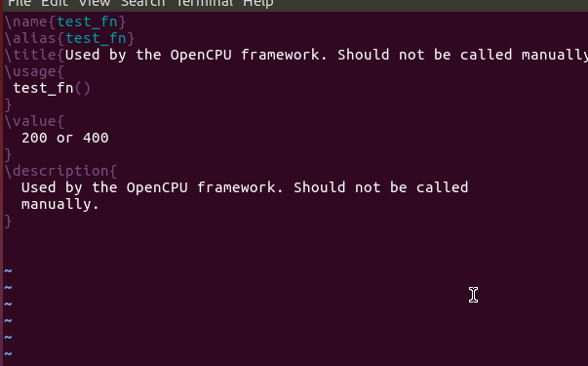Click the word manually. in the description
This screenshot has width=588, height=366.
(60, 204)
